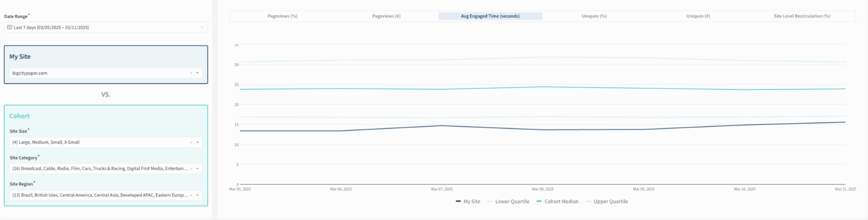Viewport: 868px width, 220px height.
Task: Switch to the Pageviews (%) tab
Action: coord(282,16)
